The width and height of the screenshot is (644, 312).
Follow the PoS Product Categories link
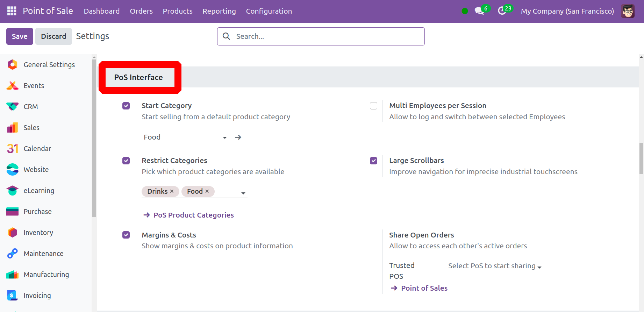pos(193,215)
